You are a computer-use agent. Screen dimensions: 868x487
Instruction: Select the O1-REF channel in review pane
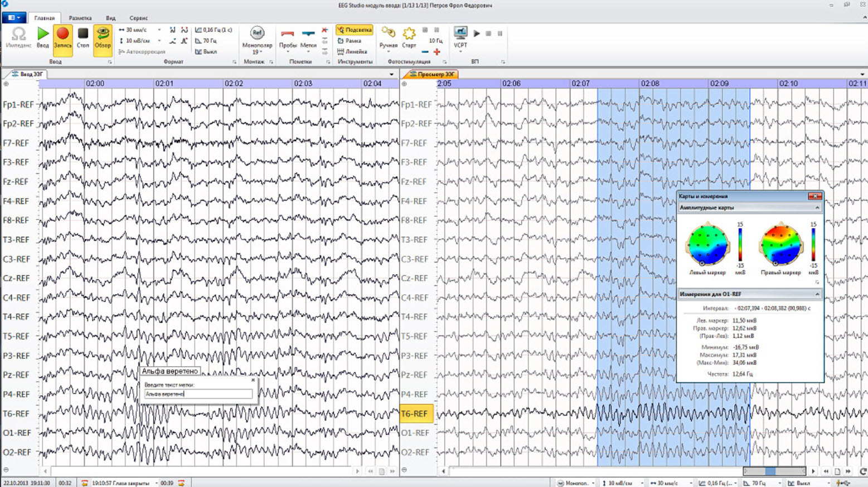[416, 433]
